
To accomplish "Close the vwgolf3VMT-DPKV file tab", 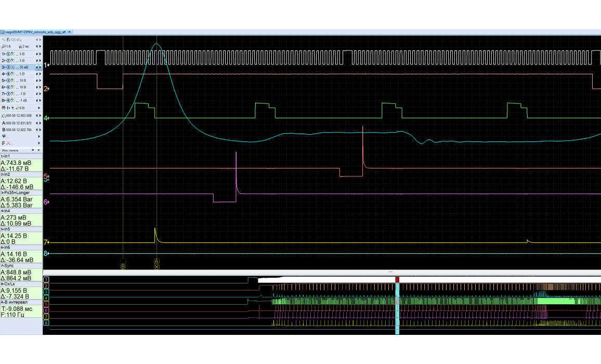I will click(70, 32).
